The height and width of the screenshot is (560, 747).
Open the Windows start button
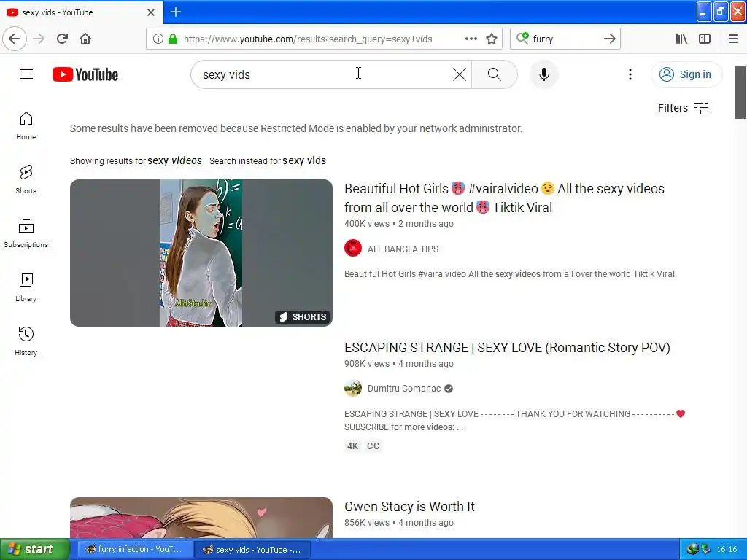pyautogui.click(x=34, y=549)
